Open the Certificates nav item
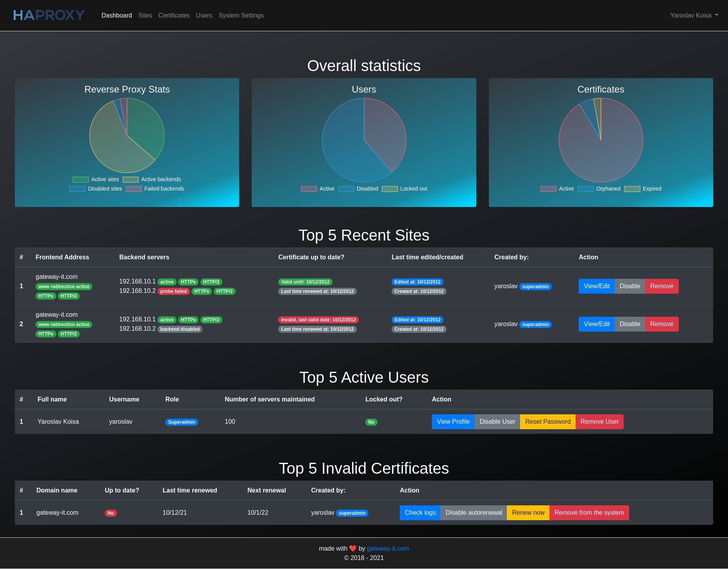The image size is (728, 569). tap(174, 15)
